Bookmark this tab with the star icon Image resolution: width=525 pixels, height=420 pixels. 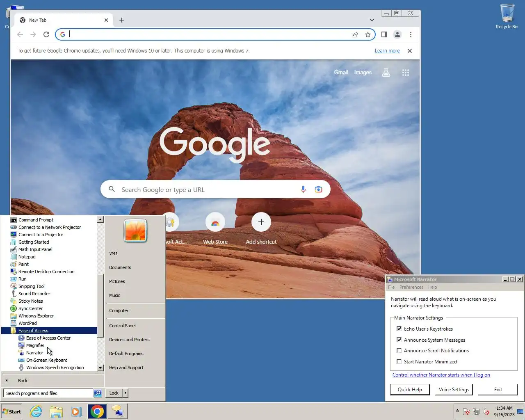[368, 34]
